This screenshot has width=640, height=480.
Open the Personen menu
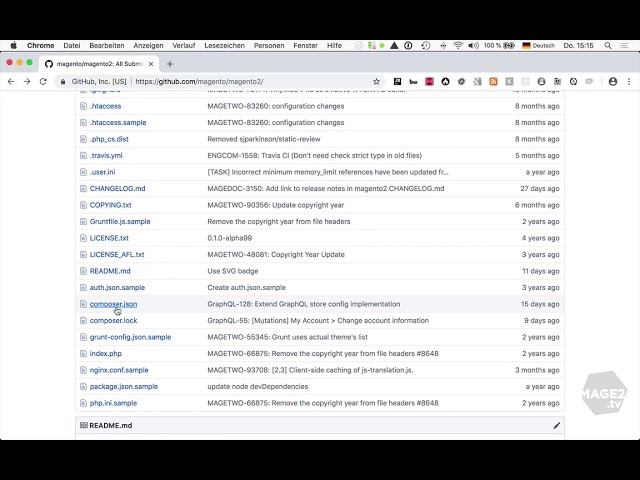coord(269,45)
